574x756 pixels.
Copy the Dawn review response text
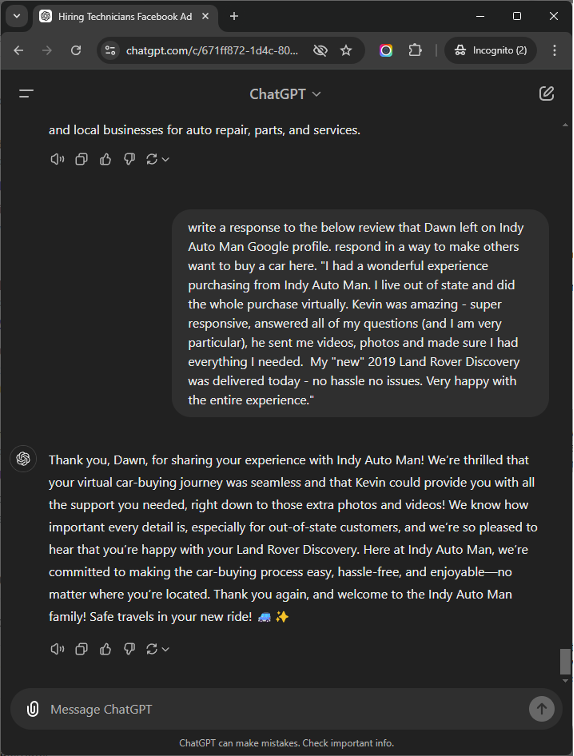[81, 649]
